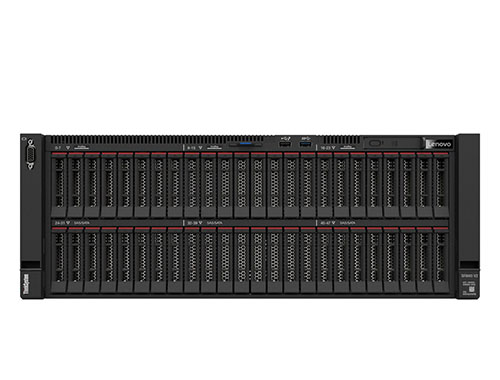Click the arrow next to bay label 40-47
The width and height of the screenshot is (500, 380).
coord(333,223)
